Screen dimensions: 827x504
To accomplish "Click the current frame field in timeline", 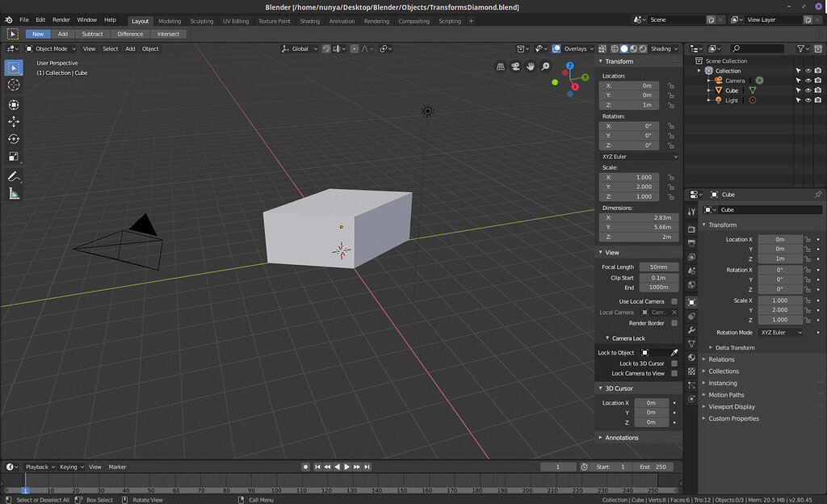I will pyautogui.click(x=557, y=467).
